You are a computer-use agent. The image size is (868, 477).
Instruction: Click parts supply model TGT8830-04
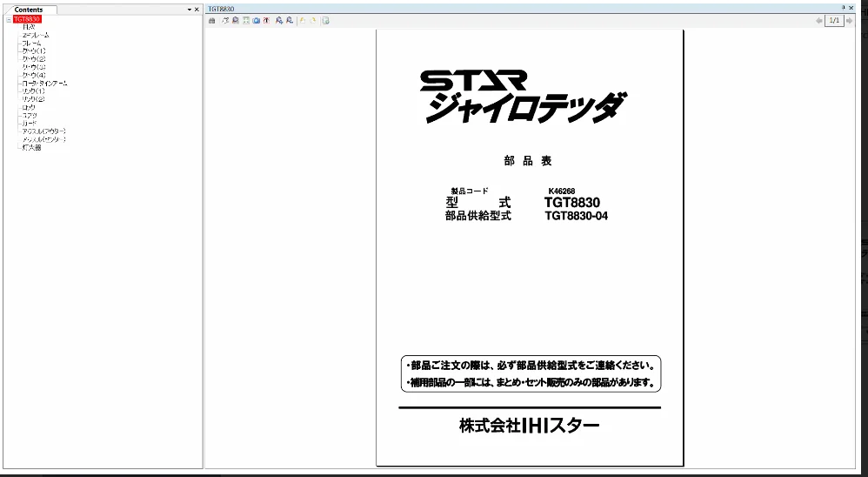(x=577, y=216)
